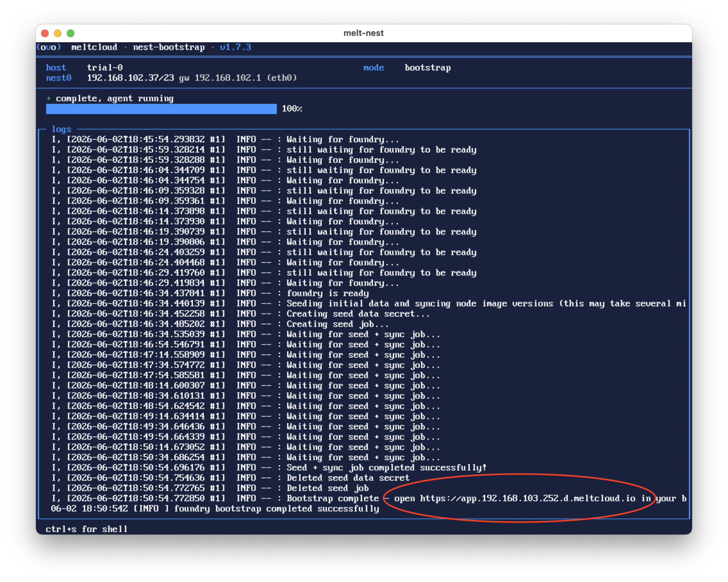
Task: Click the 'foundry is ready' log line
Action: pyautogui.click(x=210, y=293)
